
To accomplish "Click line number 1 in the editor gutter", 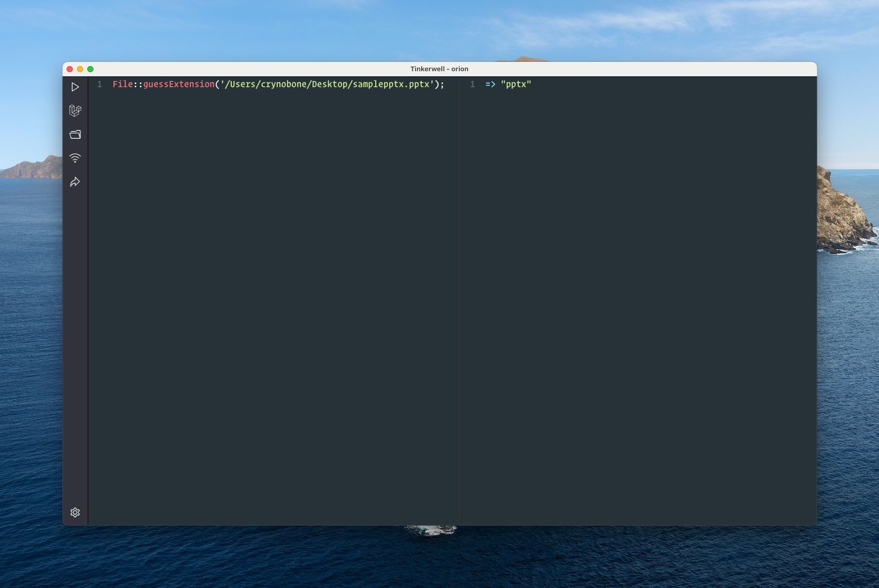I will pos(99,85).
